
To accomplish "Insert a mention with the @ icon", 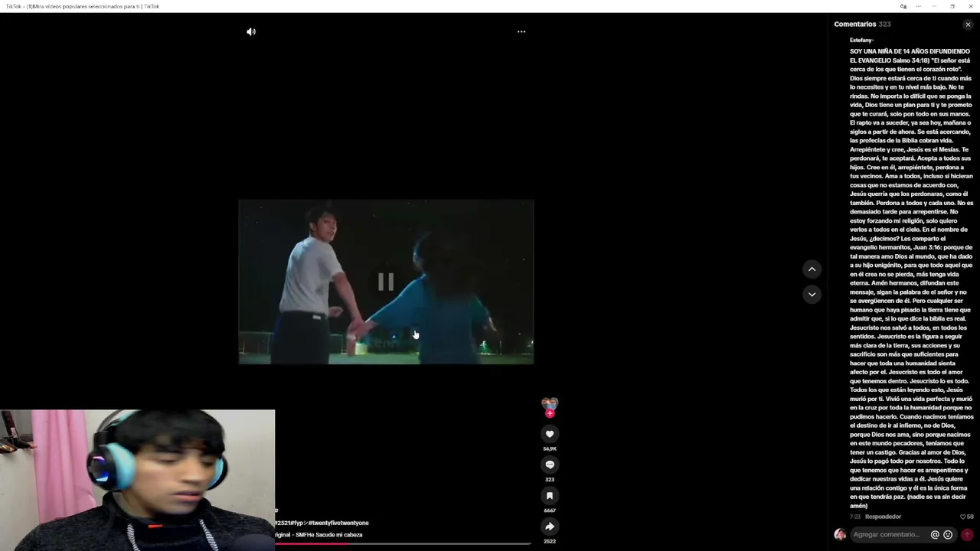I will [x=935, y=535].
